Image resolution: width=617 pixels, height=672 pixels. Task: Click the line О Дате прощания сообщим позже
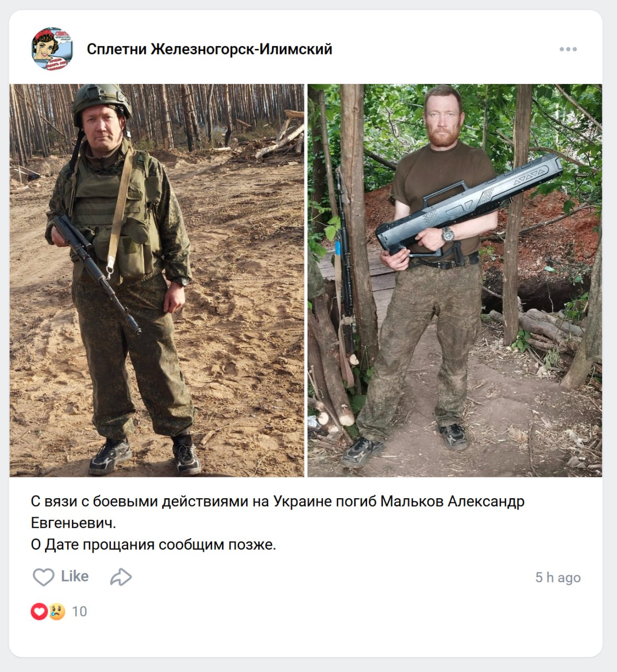(x=153, y=545)
